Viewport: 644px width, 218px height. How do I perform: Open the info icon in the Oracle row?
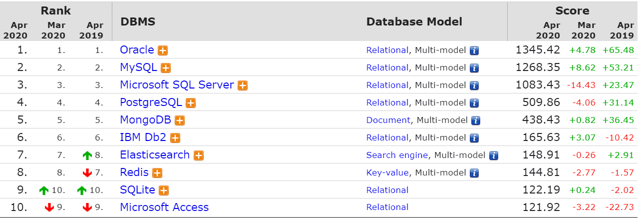(474, 50)
